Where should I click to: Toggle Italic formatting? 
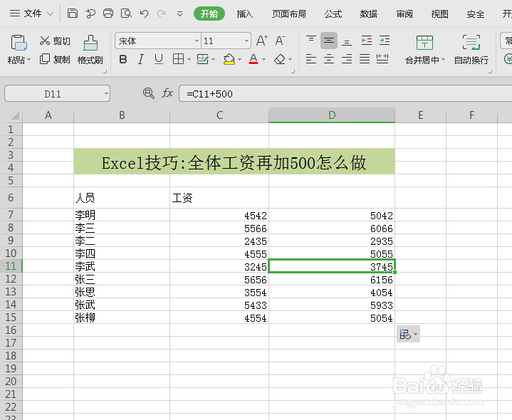point(141,59)
